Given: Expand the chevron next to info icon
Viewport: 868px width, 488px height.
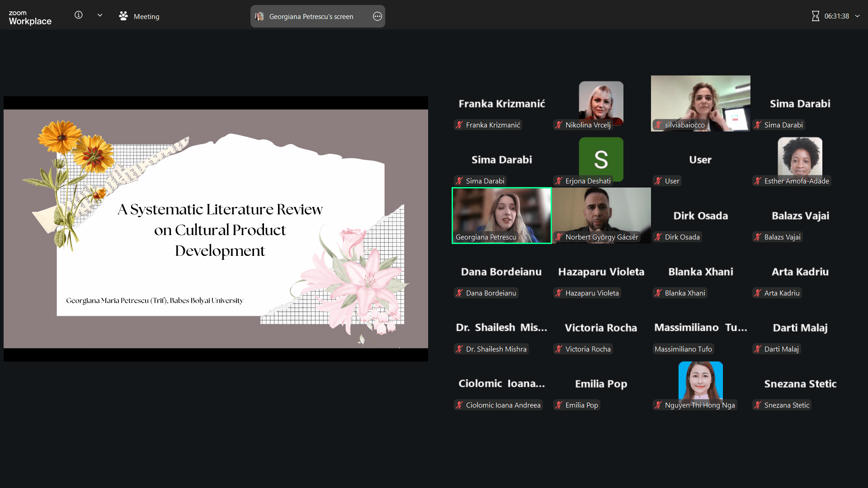Looking at the screenshot, I should pos(100,15).
